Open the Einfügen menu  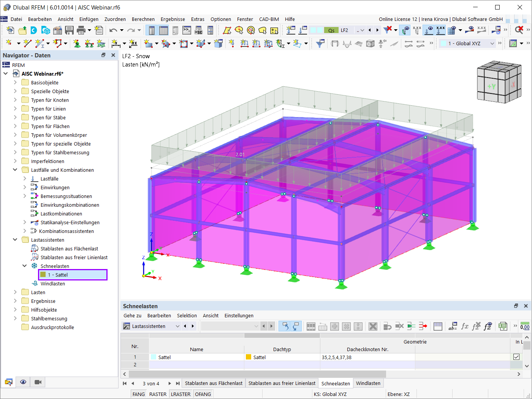(x=89, y=19)
